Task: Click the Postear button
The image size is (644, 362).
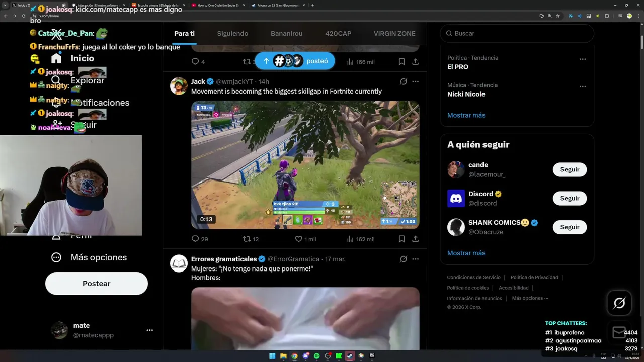Action: coord(97,284)
